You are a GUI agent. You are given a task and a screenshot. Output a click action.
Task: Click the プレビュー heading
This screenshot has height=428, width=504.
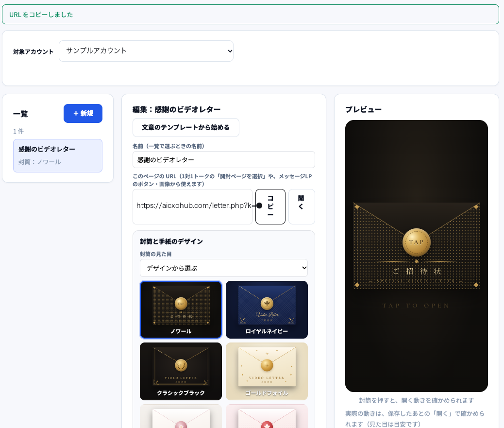click(363, 109)
